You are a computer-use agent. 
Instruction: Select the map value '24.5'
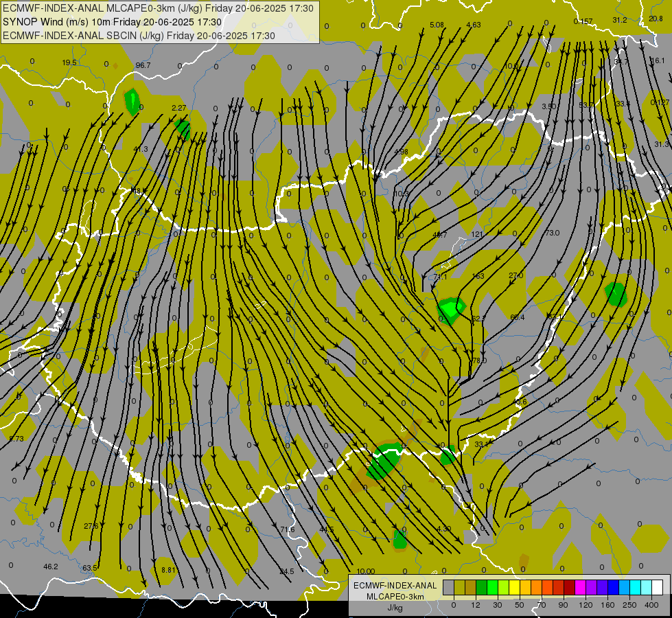[x=287, y=571]
